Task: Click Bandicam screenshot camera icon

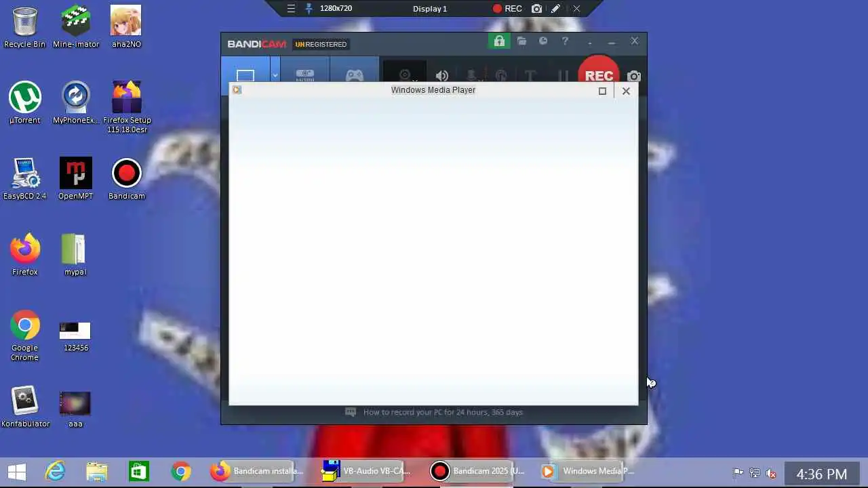Action: [634, 76]
